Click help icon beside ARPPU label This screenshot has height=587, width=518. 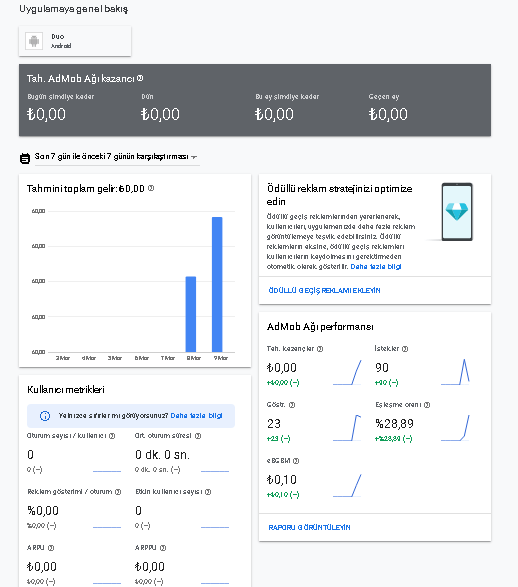pos(163,548)
